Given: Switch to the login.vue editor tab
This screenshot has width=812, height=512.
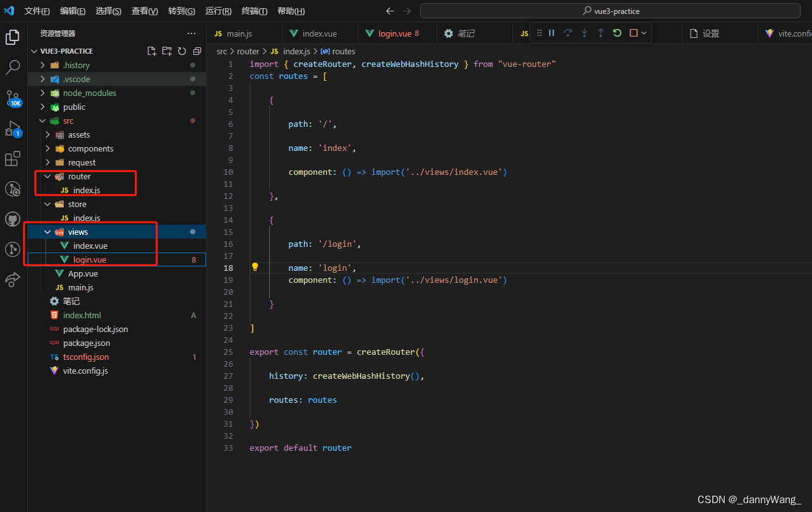Looking at the screenshot, I should [x=396, y=33].
